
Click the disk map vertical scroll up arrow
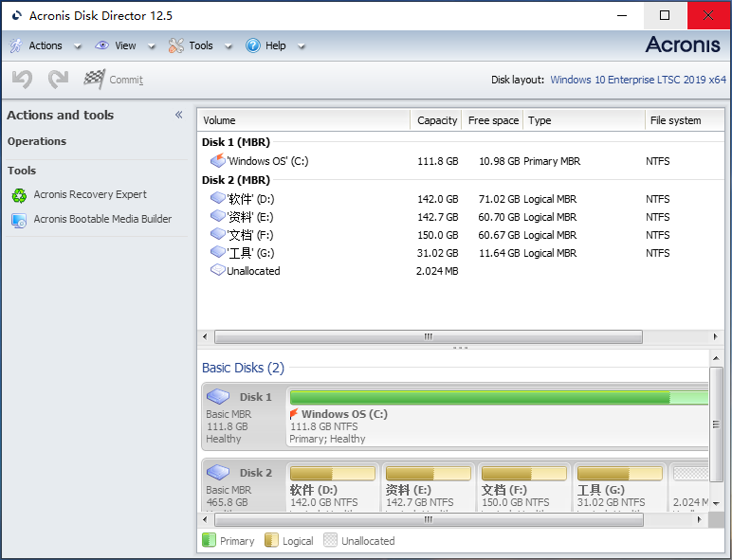[x=716, y=358]
